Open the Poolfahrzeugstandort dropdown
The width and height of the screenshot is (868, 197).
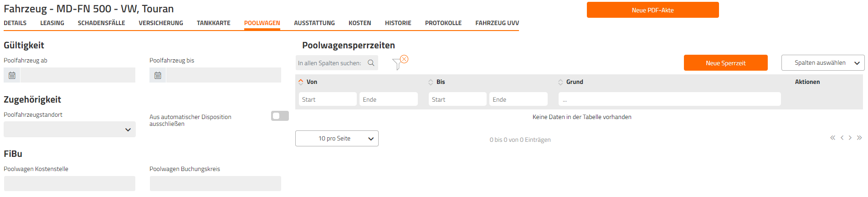[x=70, y=130]
